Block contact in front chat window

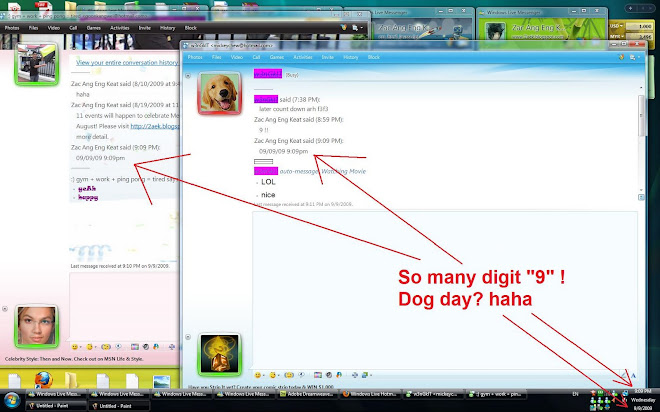tap(373, 57)
